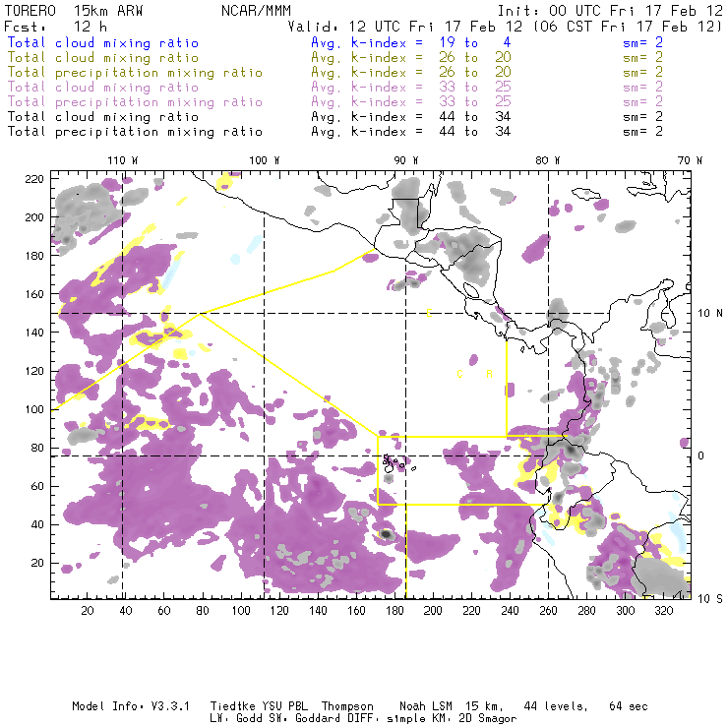The image size is (728, 728).
Task: Click '64 sec' in the footer
Action: [x=629, y=706]
